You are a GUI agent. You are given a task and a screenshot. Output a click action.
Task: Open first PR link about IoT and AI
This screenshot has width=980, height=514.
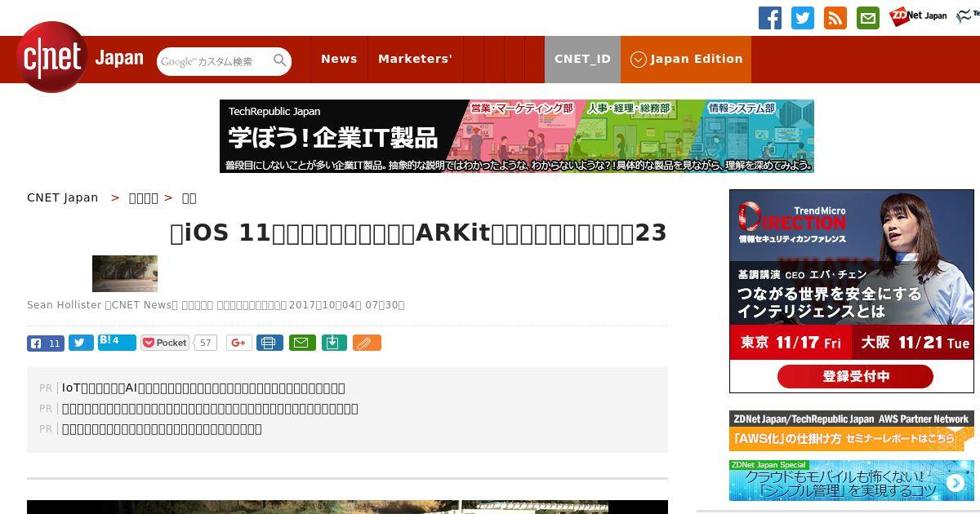click(x=203, y=388)
